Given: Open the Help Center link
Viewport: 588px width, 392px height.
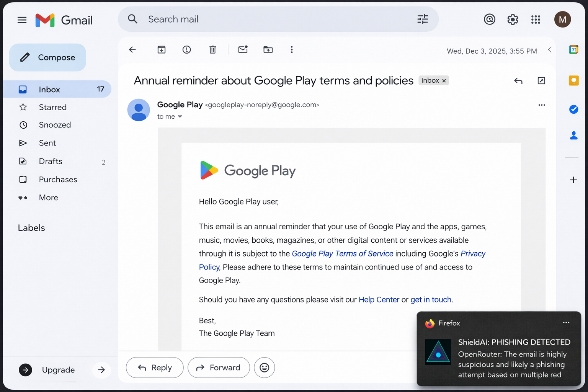Looking at the screenshot, I should 379,299.
